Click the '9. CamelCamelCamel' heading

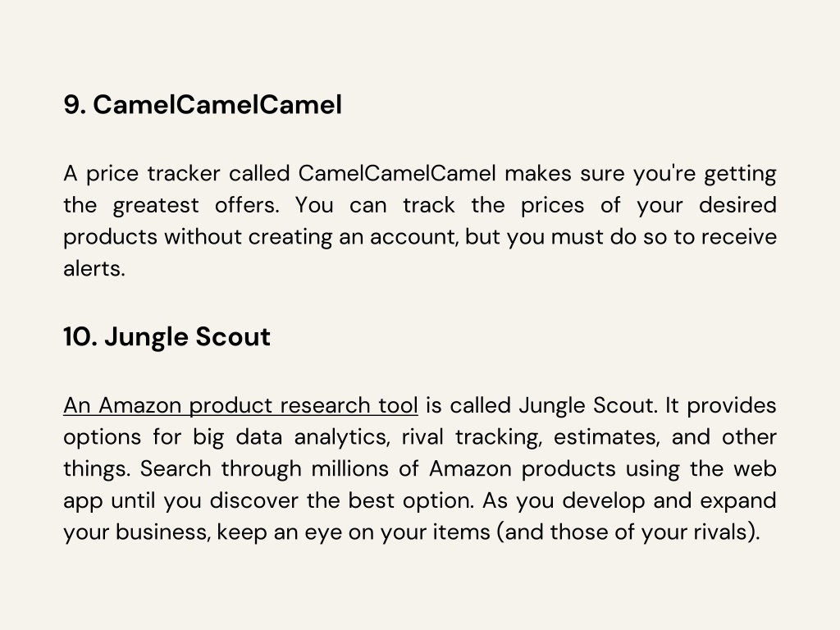point(203,104)
